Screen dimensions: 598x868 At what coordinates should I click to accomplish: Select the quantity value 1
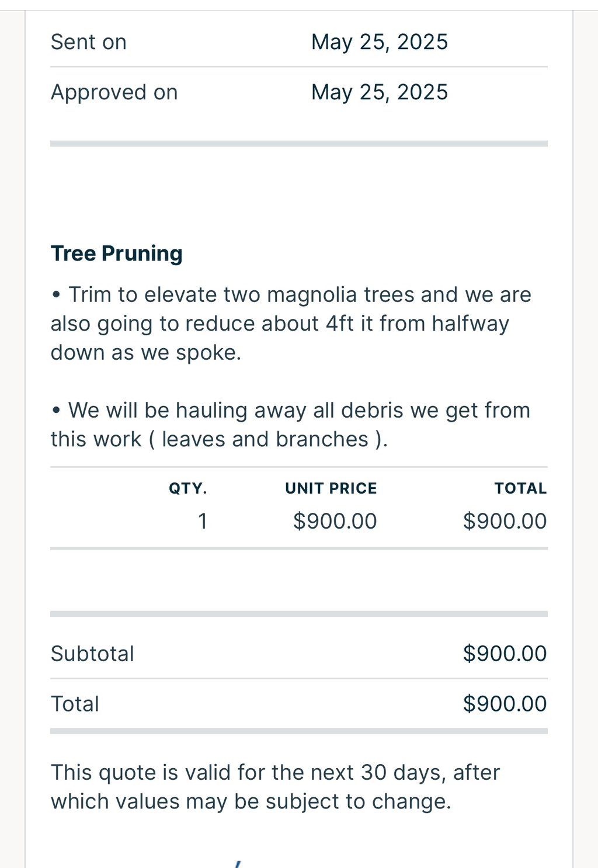203,521
